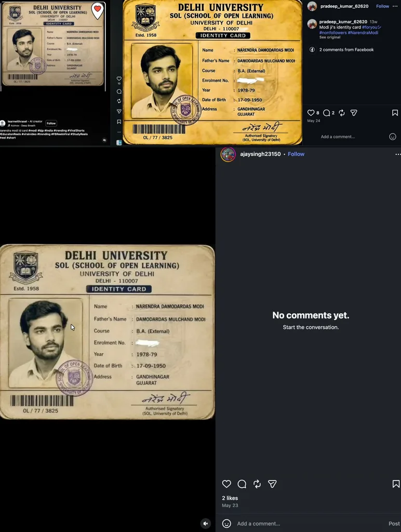Save the ajaysingh23150 post with bookmark
The height and width of the screenshot is (532, 401).
[x=396, y=484]
